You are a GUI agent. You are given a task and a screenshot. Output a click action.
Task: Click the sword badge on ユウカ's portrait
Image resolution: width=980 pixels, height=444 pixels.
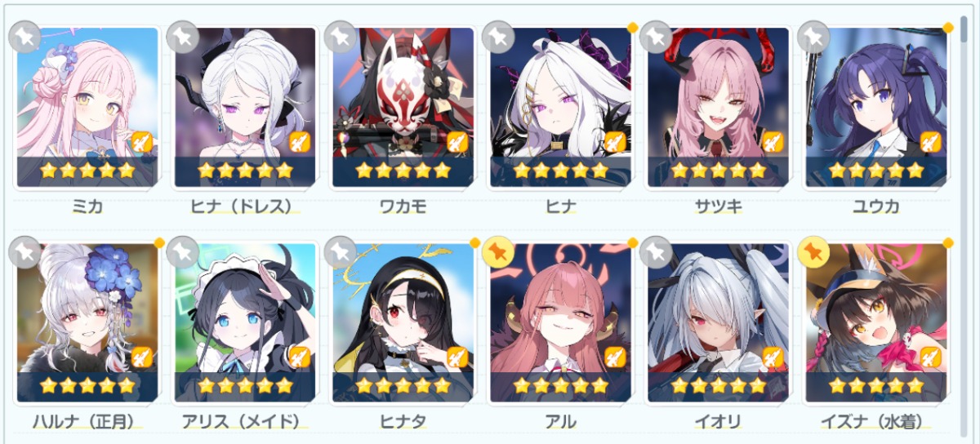931,142
